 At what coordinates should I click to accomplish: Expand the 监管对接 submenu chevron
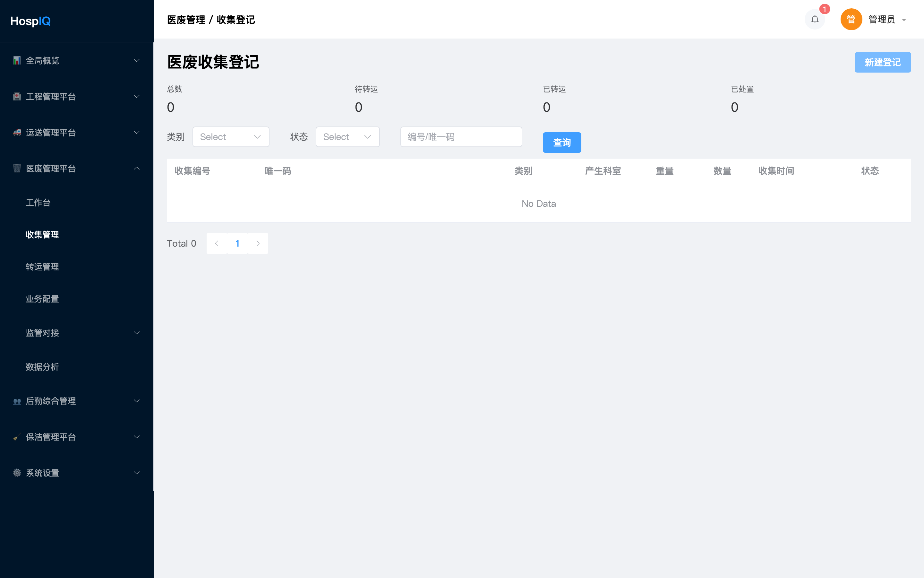pos(136,333)
